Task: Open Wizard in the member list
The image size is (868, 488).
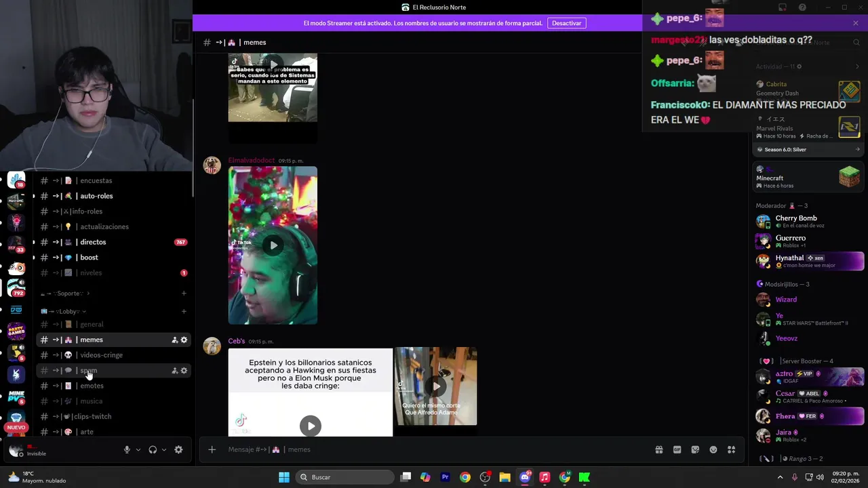Action: click(810, 300)
